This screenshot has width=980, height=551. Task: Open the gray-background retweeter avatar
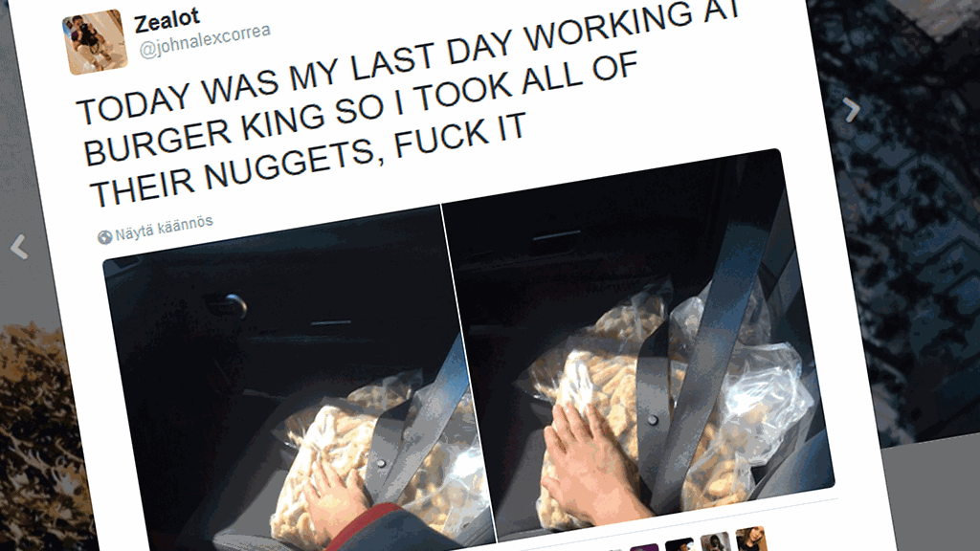[x=716, y=541]
